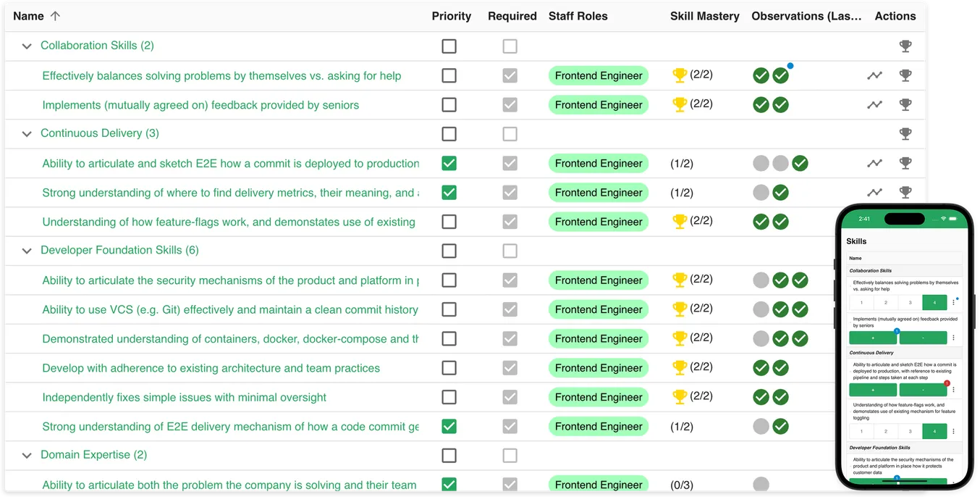Image resolution: width=980 pixels, height=497 pixels.
Task: Click the sort ascending arrow beside Name header
Action: (x=56, y=15)
